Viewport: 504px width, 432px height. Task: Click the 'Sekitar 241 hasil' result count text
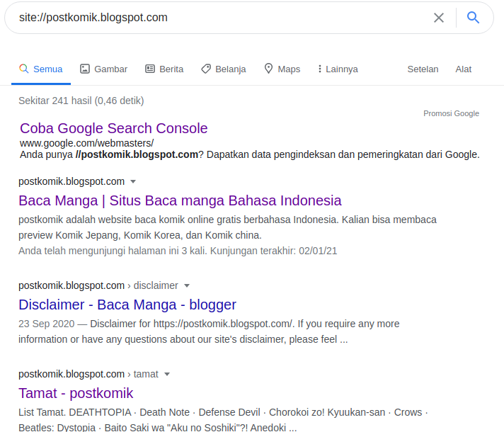[x=81, y=101]
